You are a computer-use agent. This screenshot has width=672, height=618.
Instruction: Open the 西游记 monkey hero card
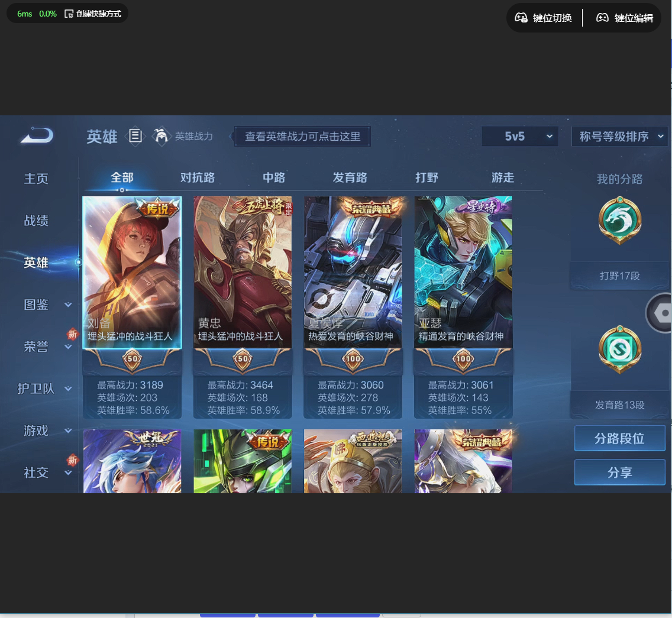[353, 461]
